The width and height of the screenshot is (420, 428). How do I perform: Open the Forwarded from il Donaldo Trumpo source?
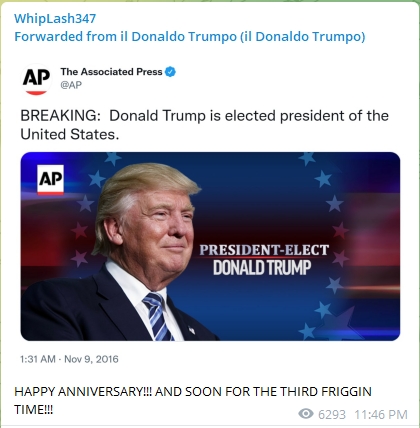pyautogui.click(x=190, y=36)
